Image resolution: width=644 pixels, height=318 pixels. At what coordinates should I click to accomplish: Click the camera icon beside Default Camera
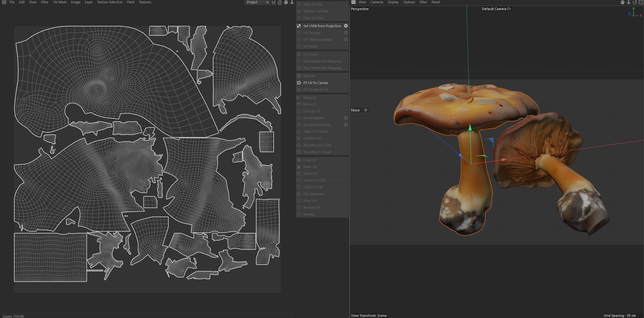509,9
